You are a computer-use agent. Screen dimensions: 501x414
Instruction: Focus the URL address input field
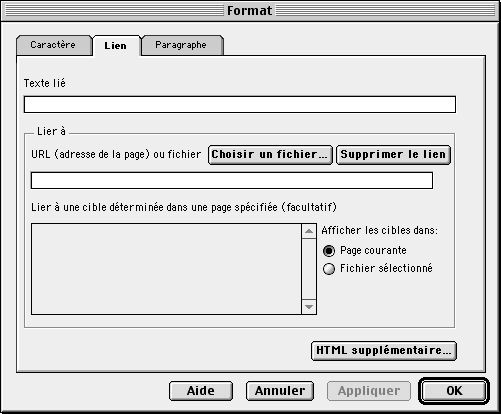[232, 180]
